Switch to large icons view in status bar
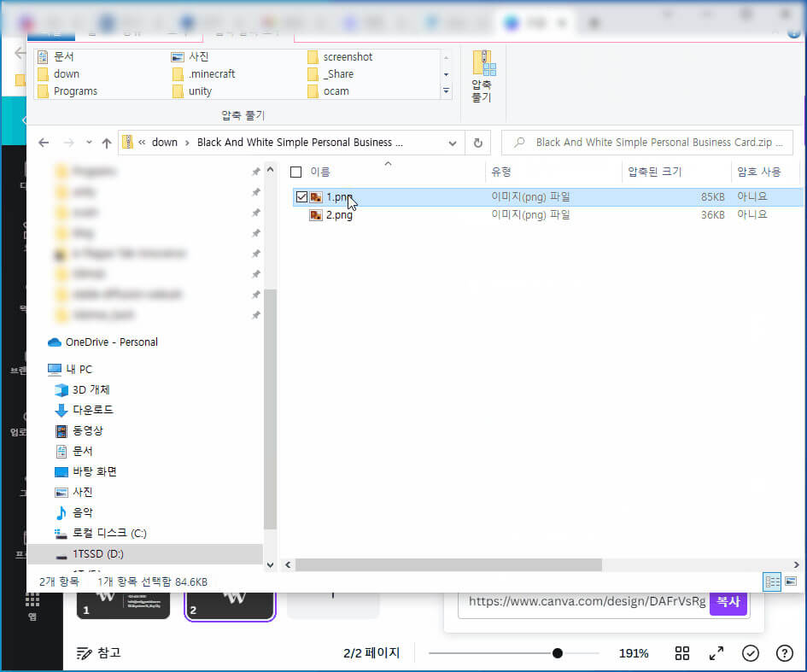Image resolution: width=807 pixels, height=672 pixels. 791,581
